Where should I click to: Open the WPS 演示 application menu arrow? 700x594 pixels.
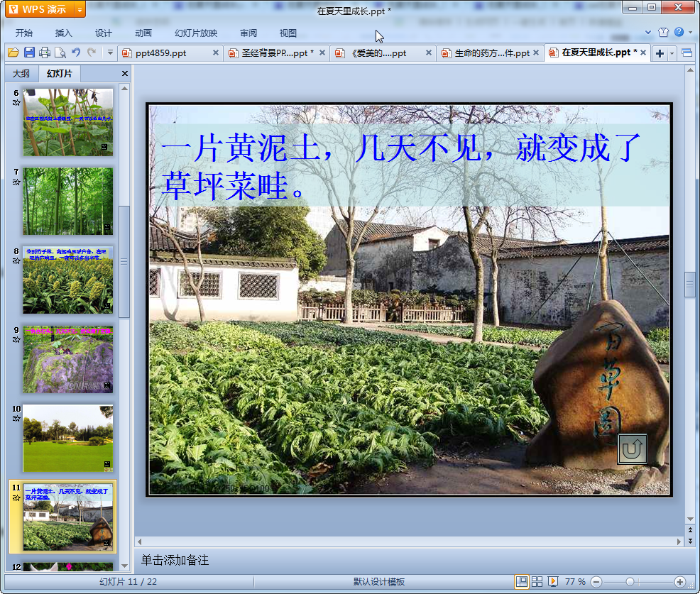pyautogui.click(x=80, y=9)
